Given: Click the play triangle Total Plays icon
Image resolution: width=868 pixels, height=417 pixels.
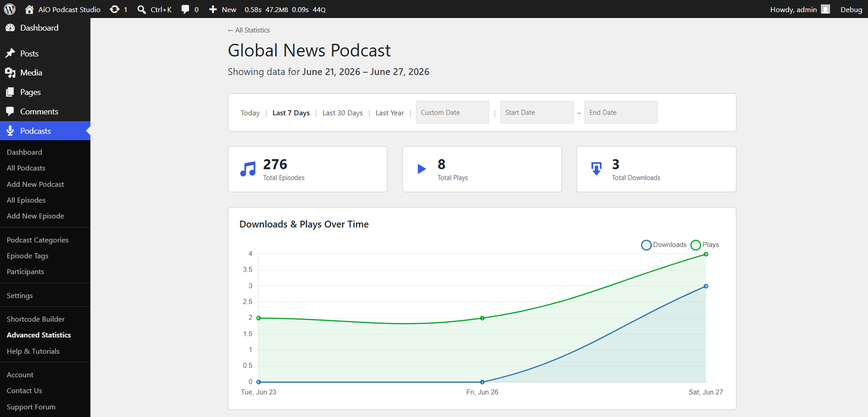Looking at the screenshot, I should click(x=422, y=169).
